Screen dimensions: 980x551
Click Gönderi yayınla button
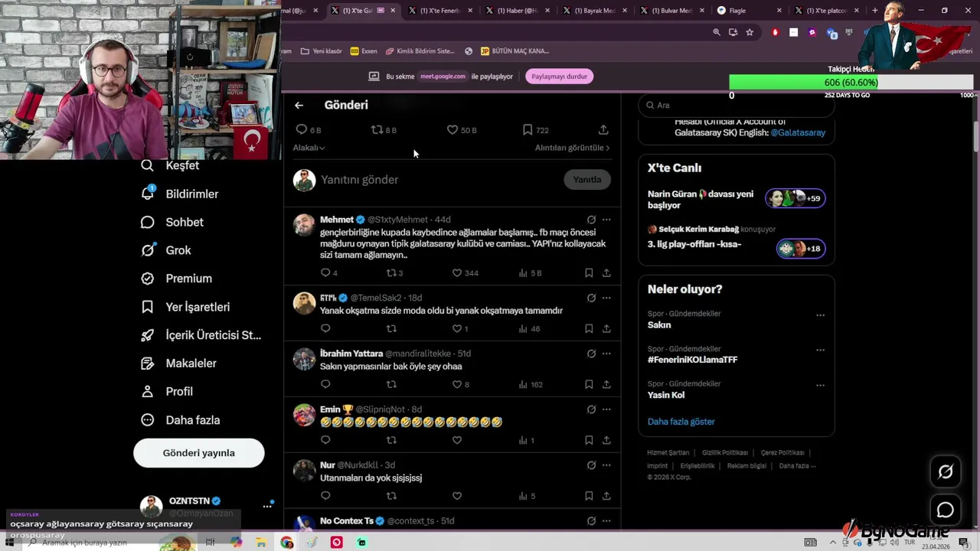click(199, 453)
